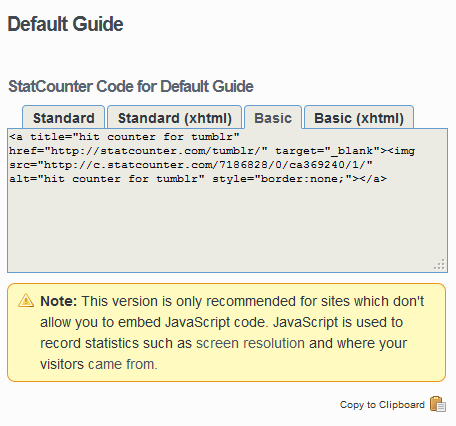This screenshot has width=456, height=426.
Task: Click the code line with statcounter.com/tumblr/
Action: tap(212, 151)
